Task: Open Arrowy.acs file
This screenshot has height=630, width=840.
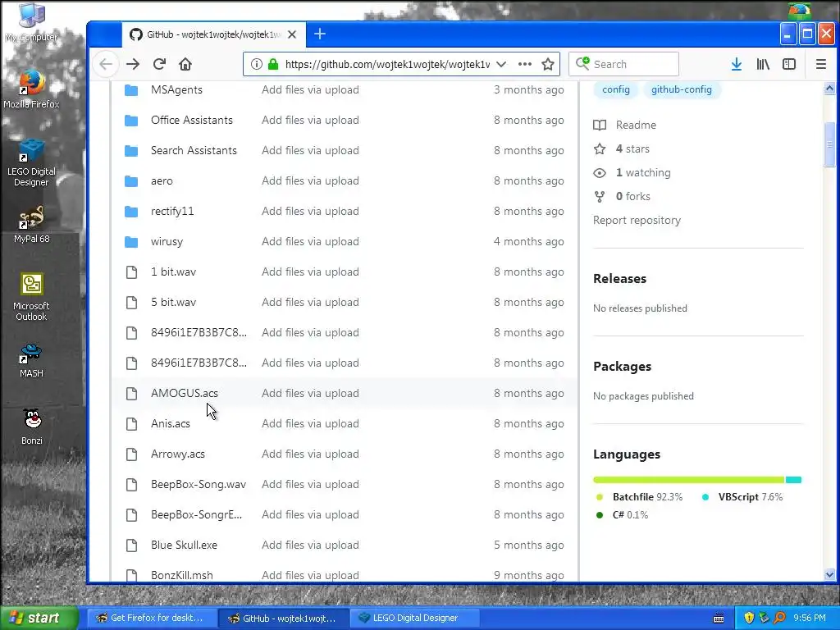Action: pos(178,454)
